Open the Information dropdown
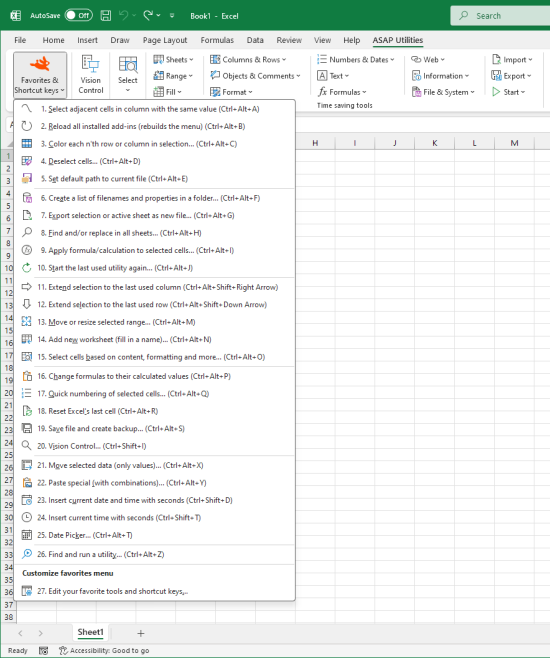Viewport: 550px width, 658px height. point(441,76)
